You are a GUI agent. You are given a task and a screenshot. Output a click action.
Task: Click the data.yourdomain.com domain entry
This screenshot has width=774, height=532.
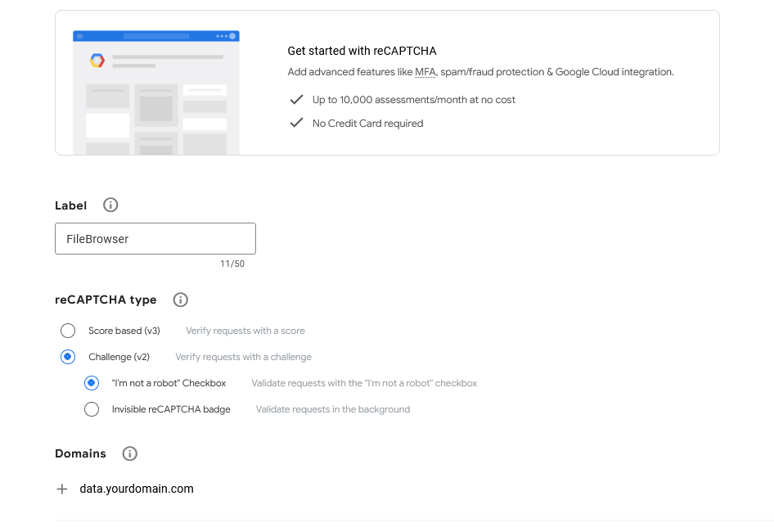coord(137,489)
